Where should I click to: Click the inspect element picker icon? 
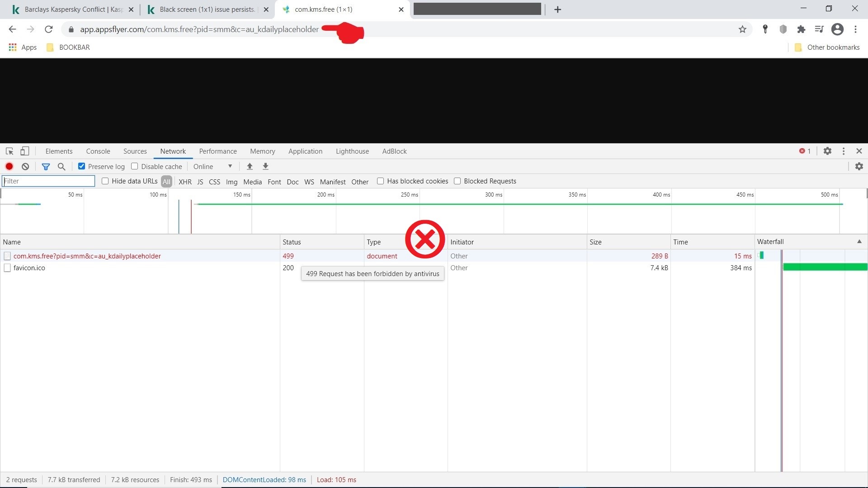[9, 151]
